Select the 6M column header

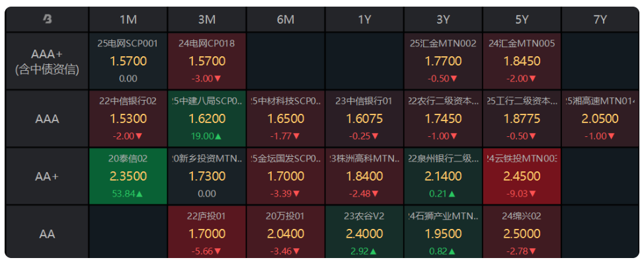tap(286, 20)
